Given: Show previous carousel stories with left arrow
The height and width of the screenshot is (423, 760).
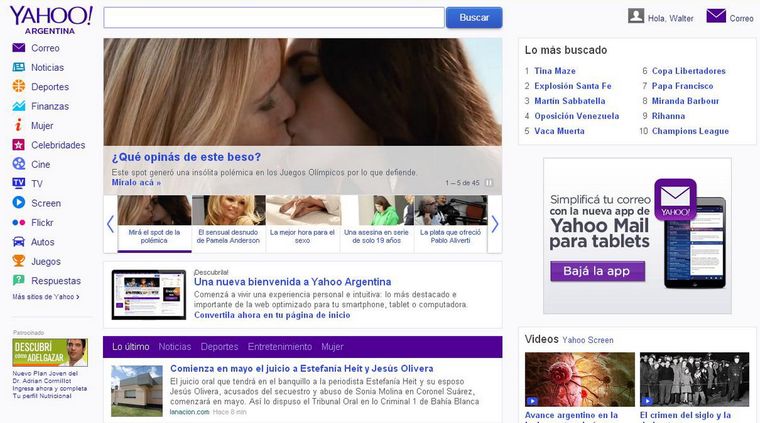Looking at the screenshot, I should 111,224.
